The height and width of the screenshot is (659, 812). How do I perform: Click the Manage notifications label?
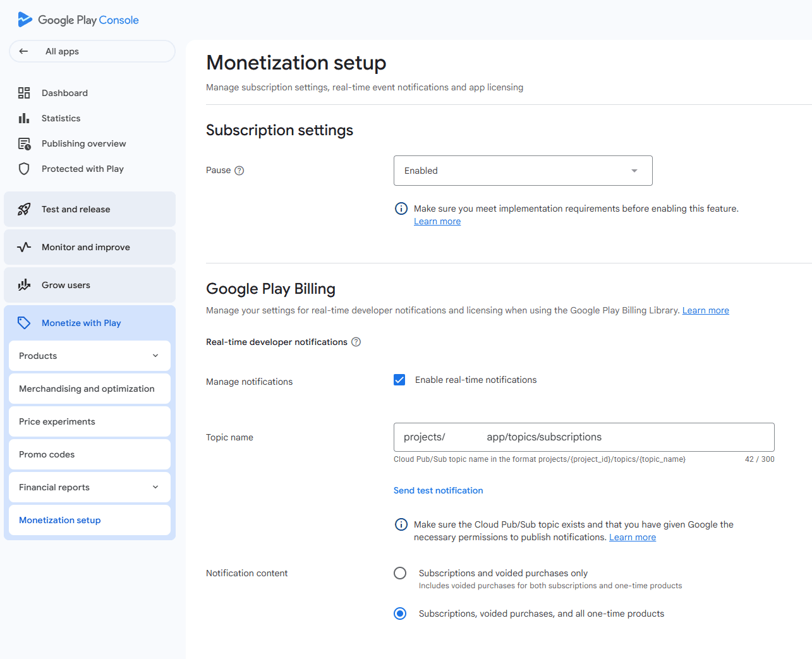click(249, 382)
